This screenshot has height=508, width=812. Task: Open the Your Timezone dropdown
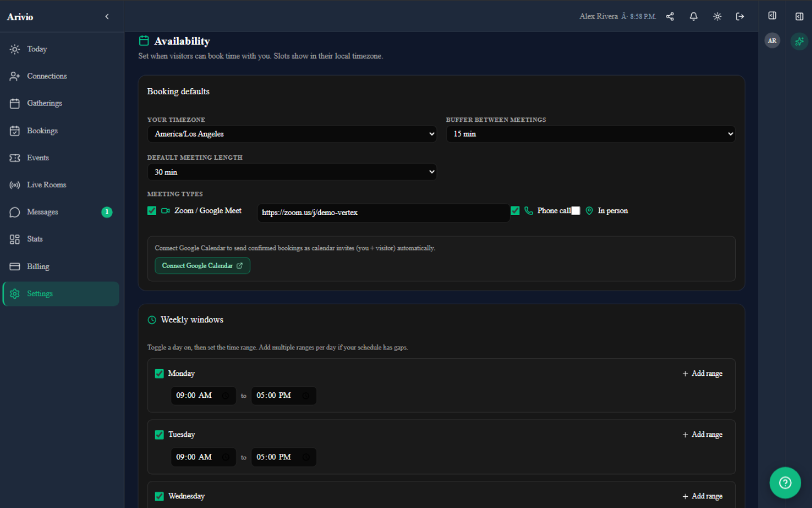(292, 134)
